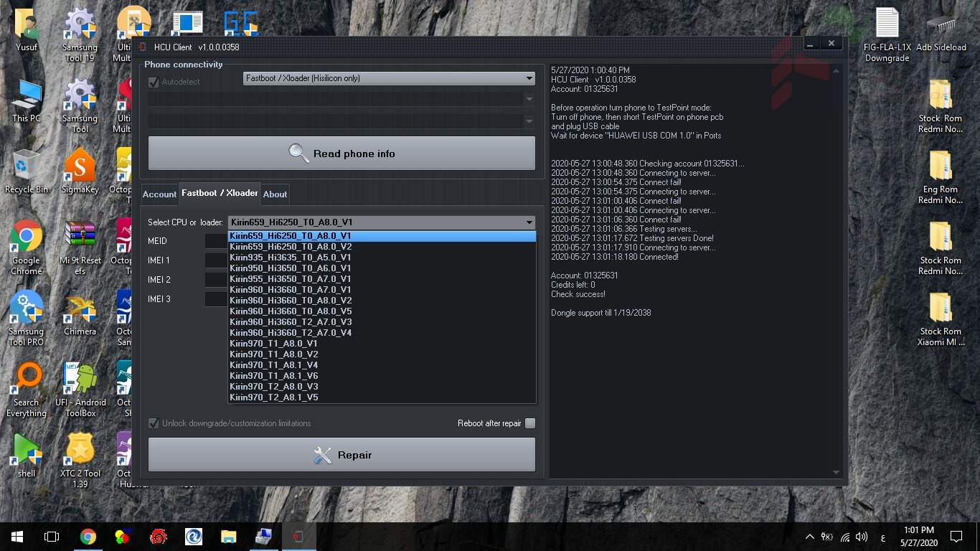Select Kirin970_T2_A8.1_V5 loader
The width and height of the screenshot is (980, 551).
(x=382, y=397)
